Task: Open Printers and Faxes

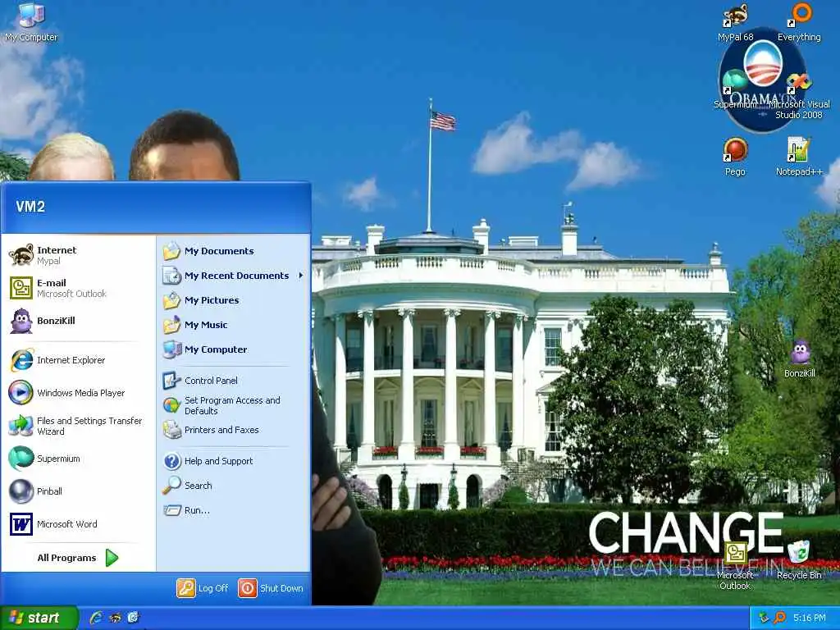Action: [x=233, y=430]
